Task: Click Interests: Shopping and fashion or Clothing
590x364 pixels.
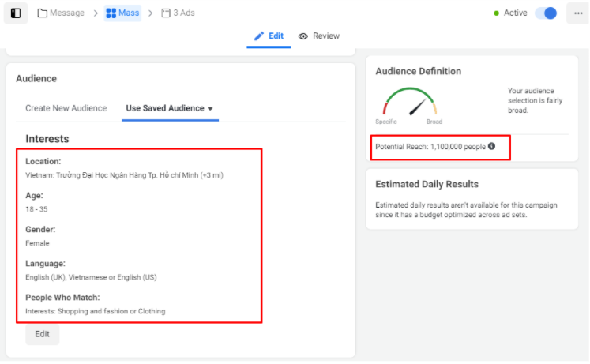Action: click(96, 311)
